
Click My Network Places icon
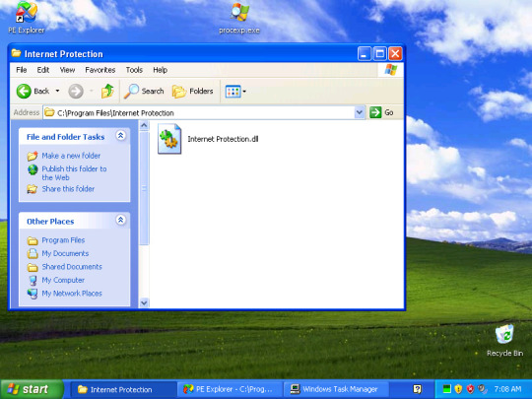tap(33, 294)
